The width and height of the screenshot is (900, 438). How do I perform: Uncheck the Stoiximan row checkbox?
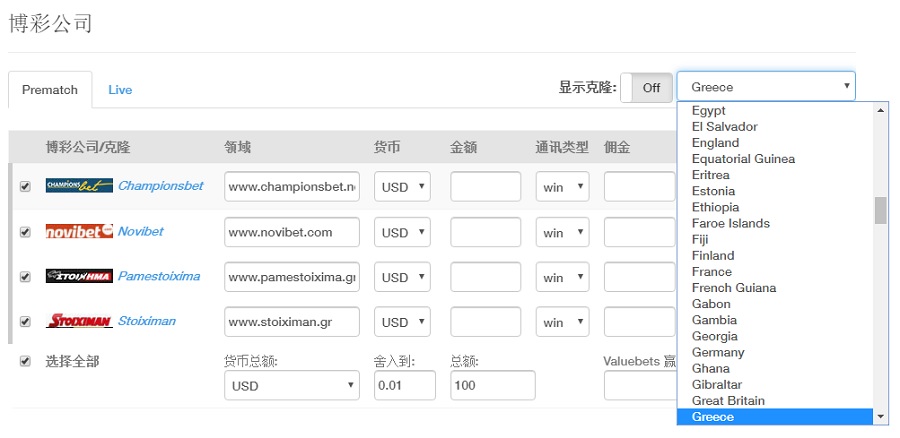[25, 321]
